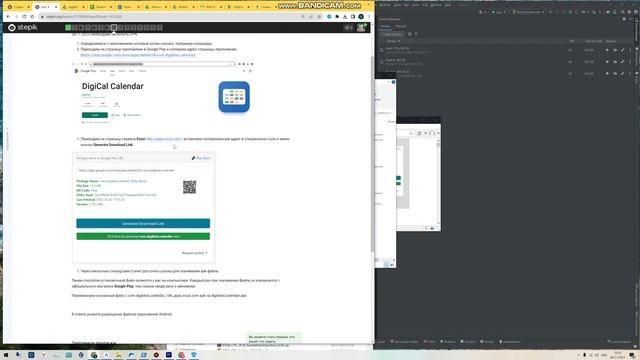
Task: Open the first green lesson step square
Action: (68, 27)
